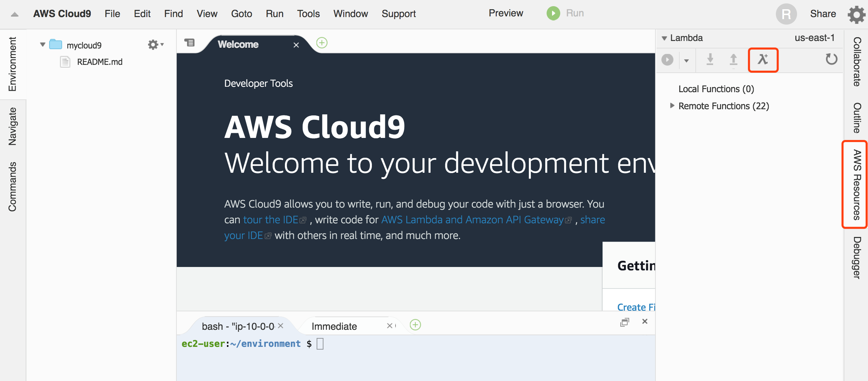868x381 pixels.
Task: Open the preferences gear icon at top right
Action: [x=856, y=14]
